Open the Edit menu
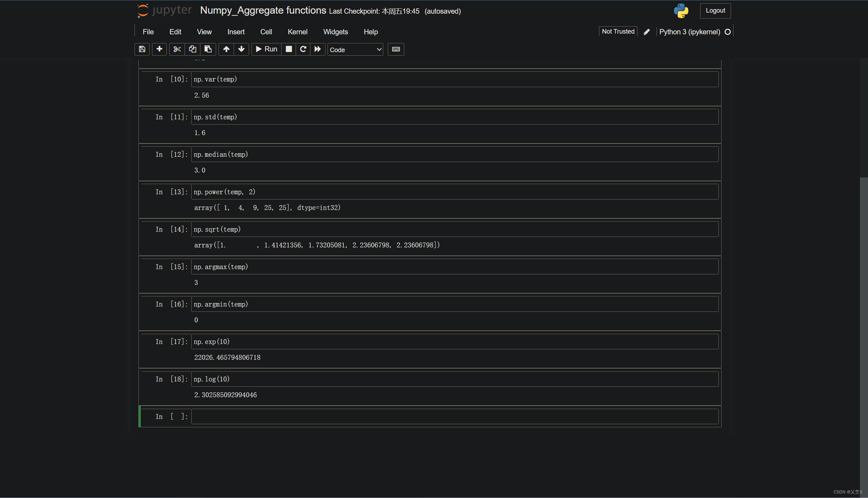Viewport: 868px width, 498px height. (175, 32)
